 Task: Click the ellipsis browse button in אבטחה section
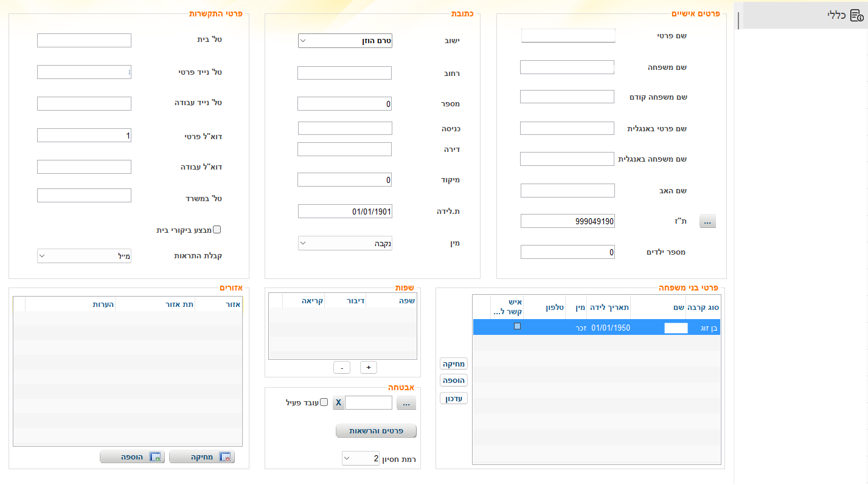click(406, 402)
